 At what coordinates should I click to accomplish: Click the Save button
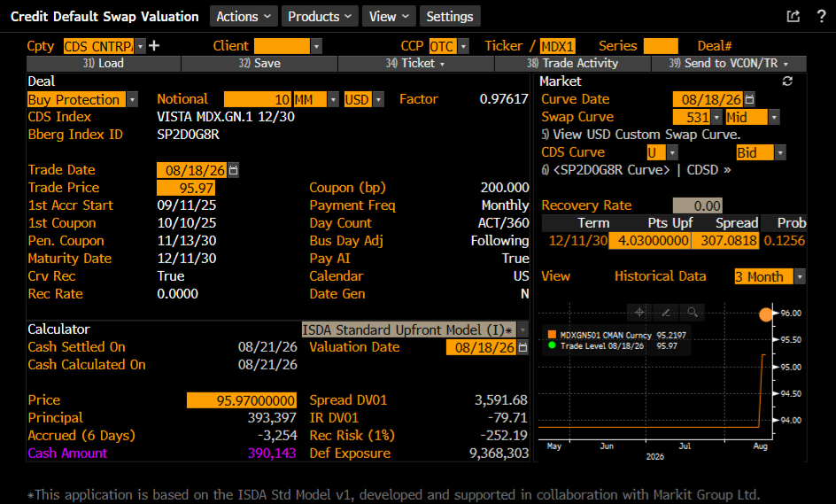point(259,64)
